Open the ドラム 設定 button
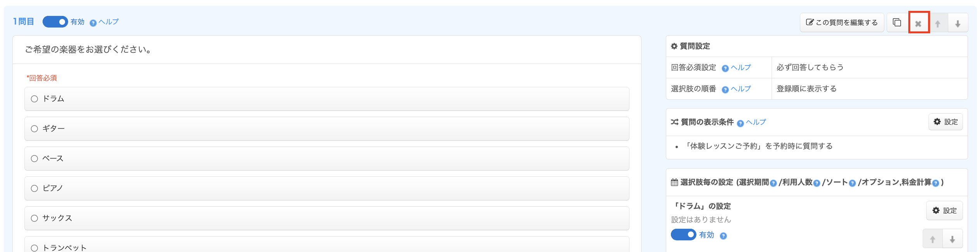This screenshot has width=980, height=252. [944, 211]
